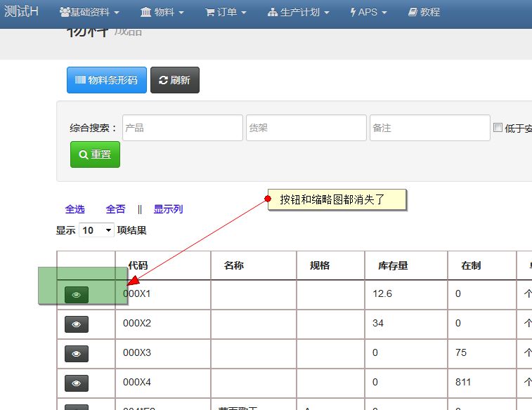Open the 物料 navigation menu

162,13
